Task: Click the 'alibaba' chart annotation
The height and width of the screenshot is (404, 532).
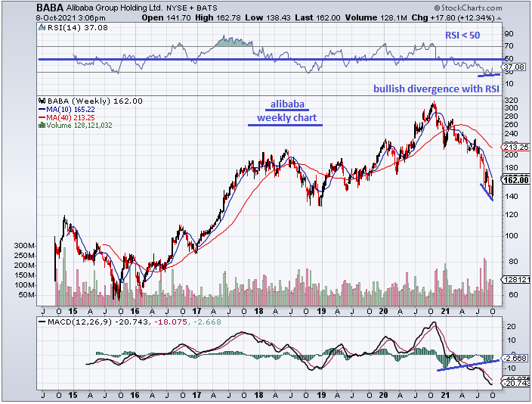Action: point(287,104)
